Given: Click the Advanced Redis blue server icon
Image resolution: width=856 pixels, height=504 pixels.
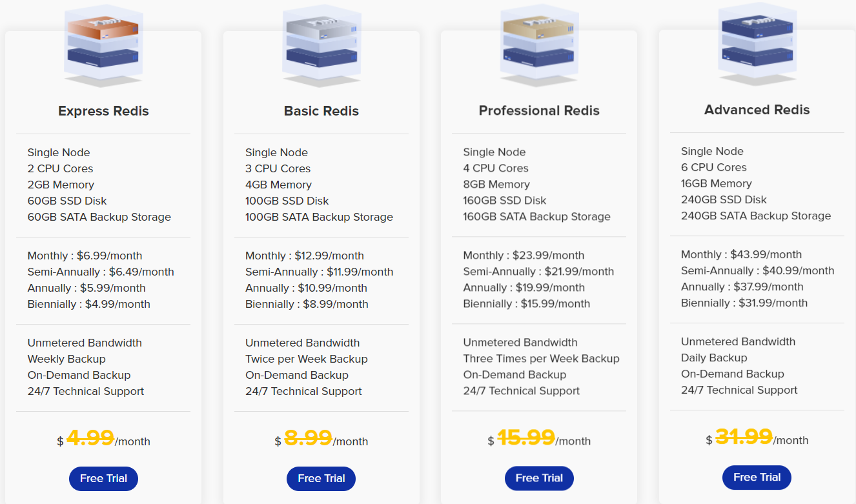Looking at the screenshot, I should tap(757, 43).
